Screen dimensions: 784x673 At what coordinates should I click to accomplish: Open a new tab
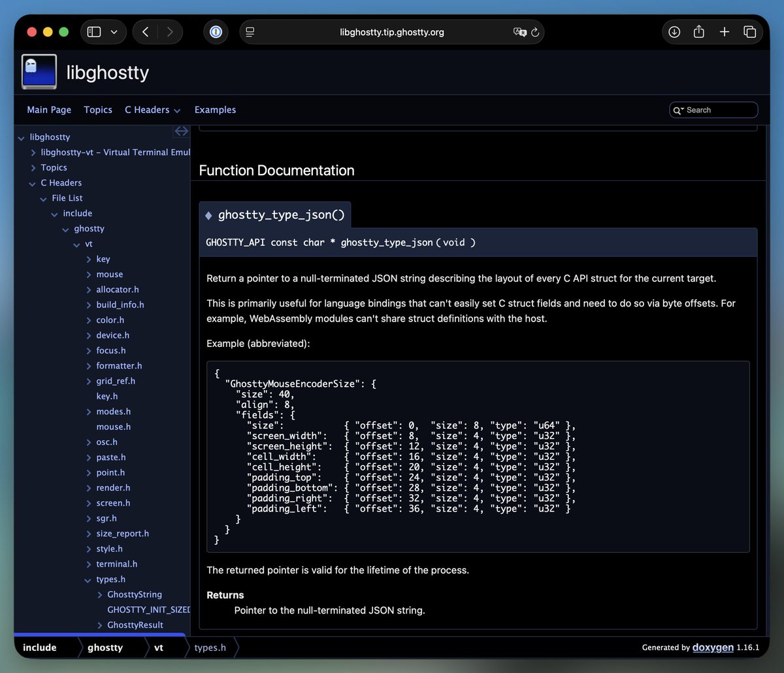(x=724, y=32)
